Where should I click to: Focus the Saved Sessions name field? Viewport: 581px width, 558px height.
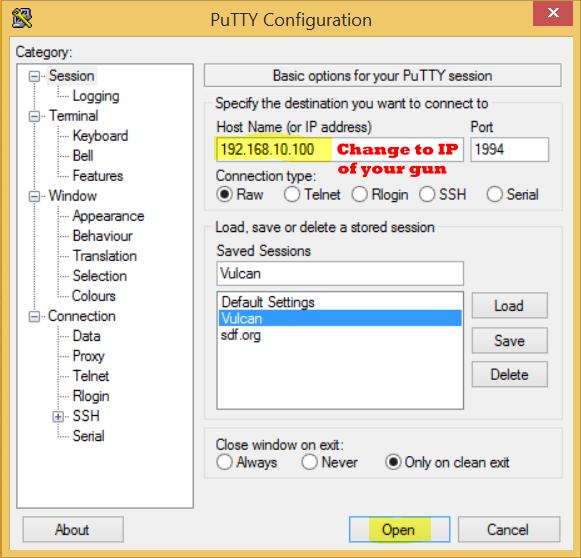(340, 273)
